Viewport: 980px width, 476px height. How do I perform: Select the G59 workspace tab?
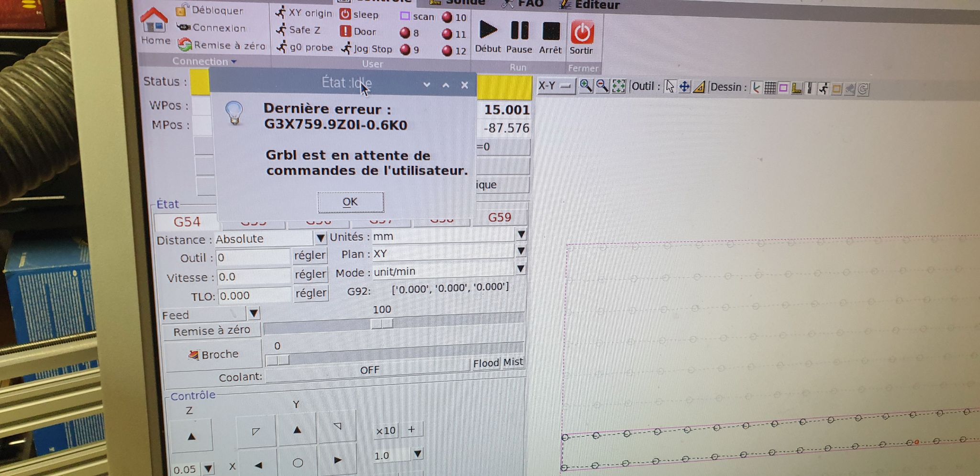500,218
